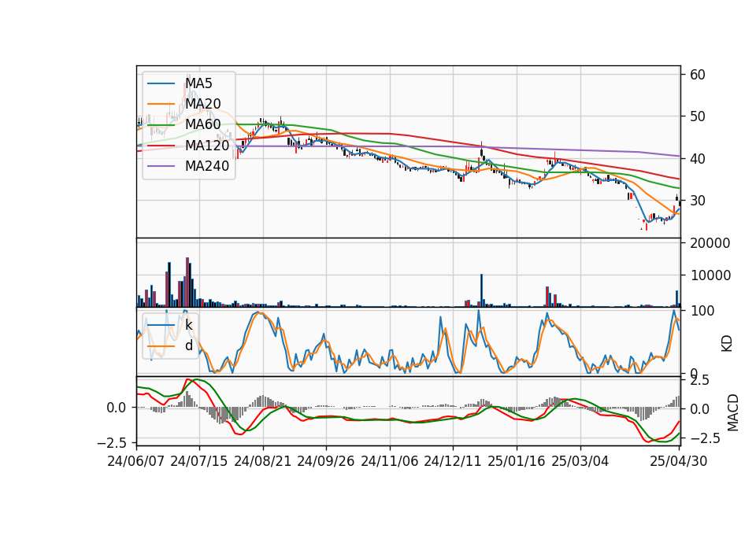Click the purple MA240 legend line sample

[x=161, y=166]
